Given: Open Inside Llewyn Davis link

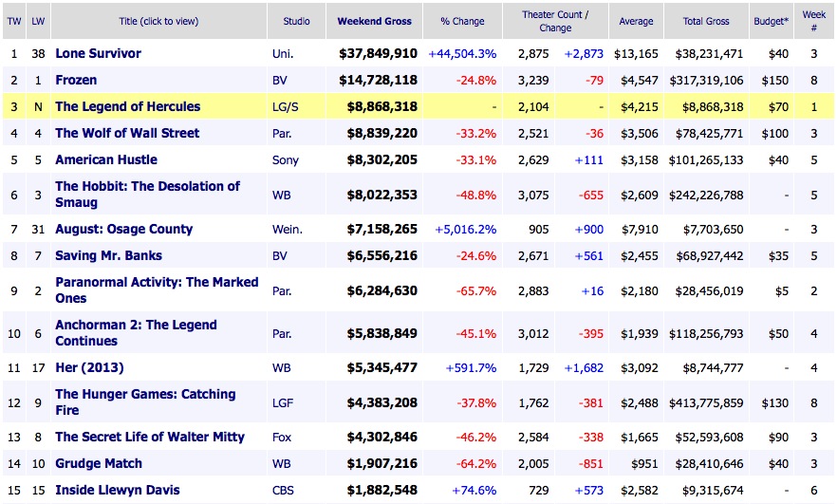Looking at the screenshot, I should [117, 490].
